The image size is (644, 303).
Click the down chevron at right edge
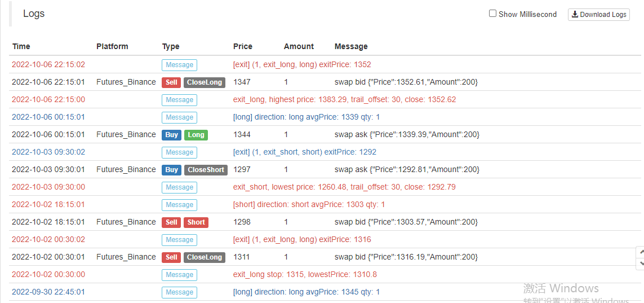pos(640,264)
